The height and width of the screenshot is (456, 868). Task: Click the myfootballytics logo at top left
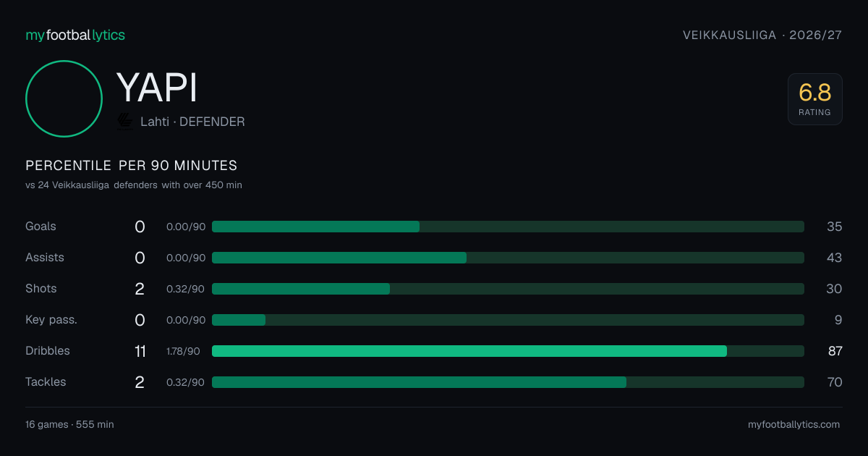tap(75, 35)
